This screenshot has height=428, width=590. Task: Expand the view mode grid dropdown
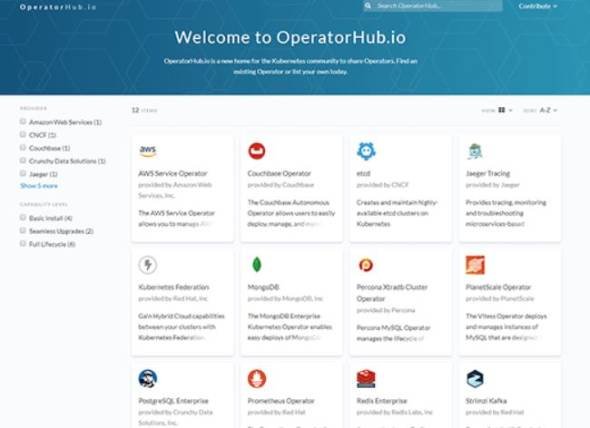coord(505,110)
